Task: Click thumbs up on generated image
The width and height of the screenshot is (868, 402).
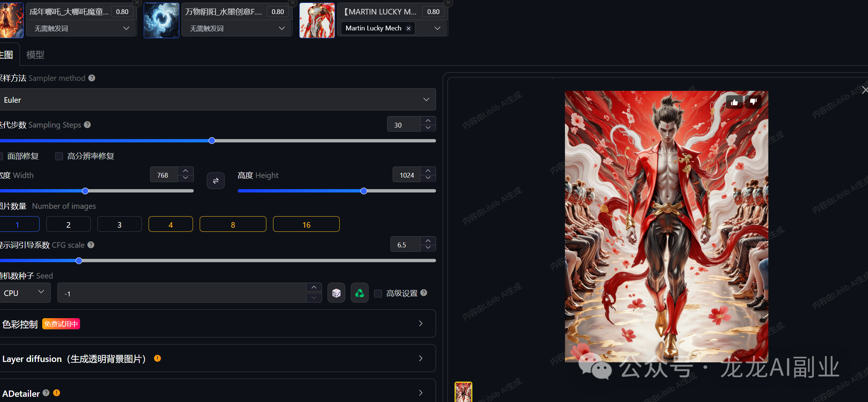Action: coord(734,102)
